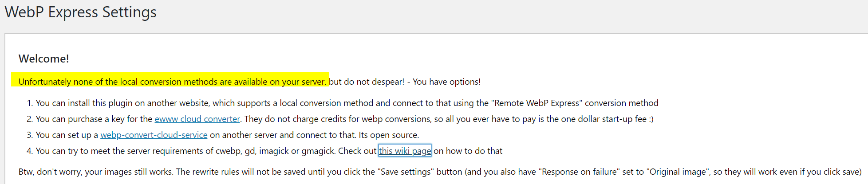The width and height of the screenshot is (868, 184).
Task: Click the WebP Express Settings page title
Action: 80,12
